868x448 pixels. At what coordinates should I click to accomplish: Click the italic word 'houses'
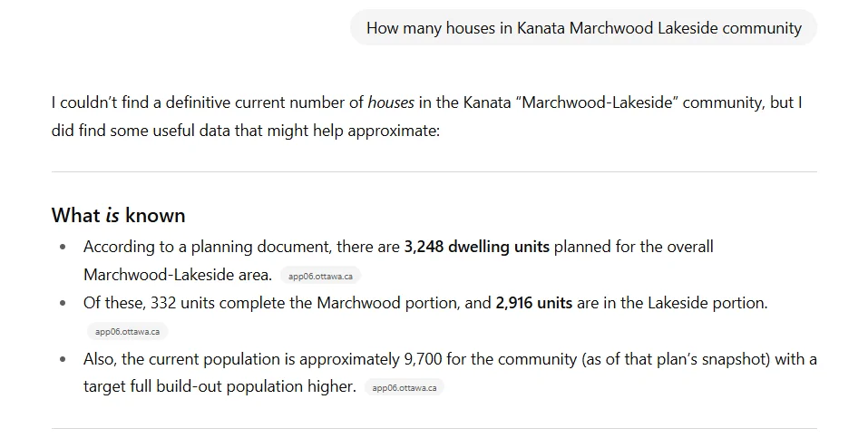391,102
